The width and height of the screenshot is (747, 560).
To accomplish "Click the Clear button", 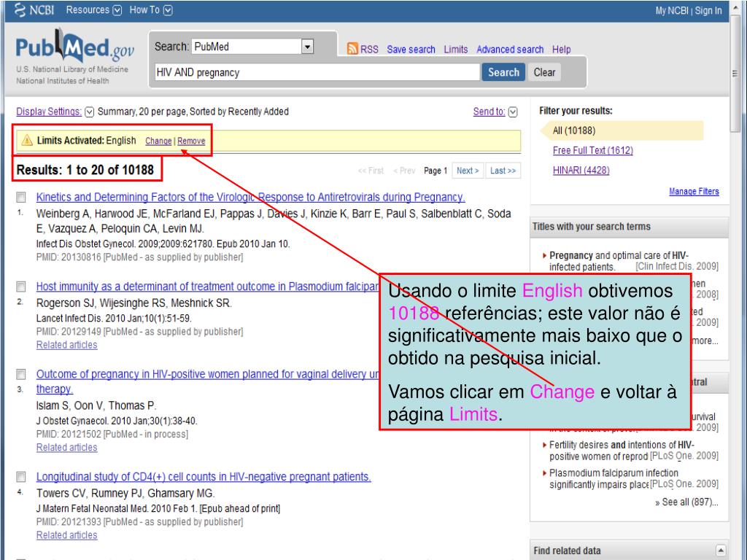I will (544, 72).
